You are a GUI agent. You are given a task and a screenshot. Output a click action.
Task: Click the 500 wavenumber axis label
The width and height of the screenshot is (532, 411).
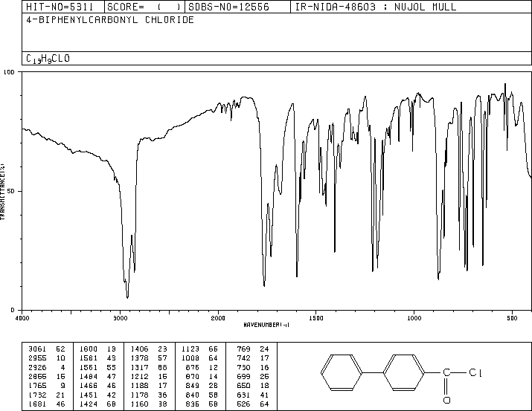pyautogui.click(x=512, y=318)
